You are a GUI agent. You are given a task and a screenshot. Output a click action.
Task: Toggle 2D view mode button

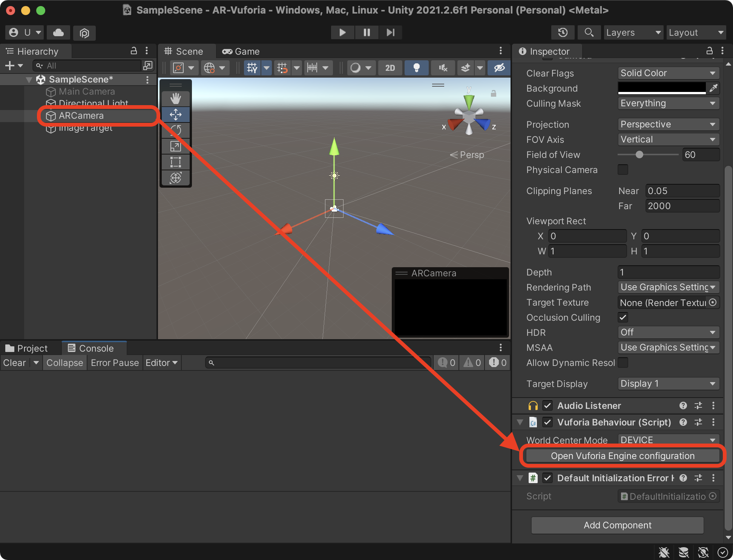pyautogui.click(x=390, y=68)
